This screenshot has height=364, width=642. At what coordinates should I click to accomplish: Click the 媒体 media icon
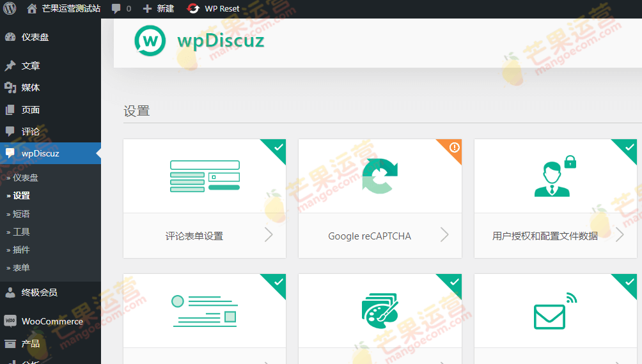(10, 87)
